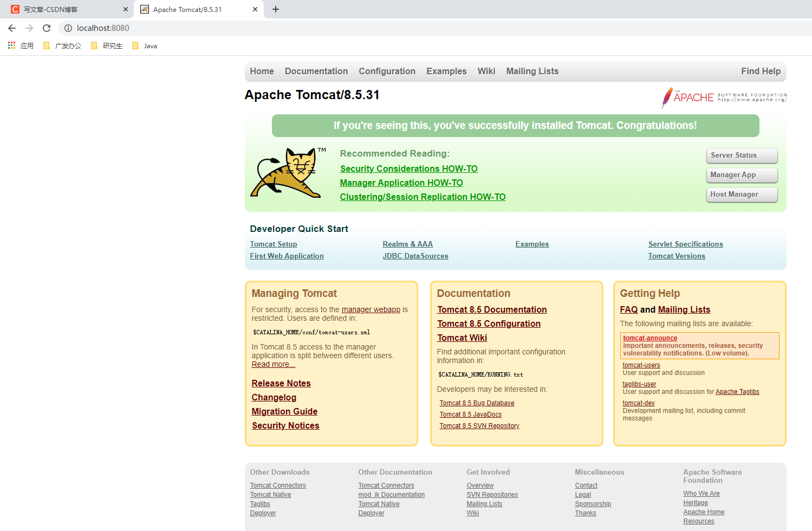Open Tomcat 8.5 Documentation link
812x531 pixels.
(492, 310)
